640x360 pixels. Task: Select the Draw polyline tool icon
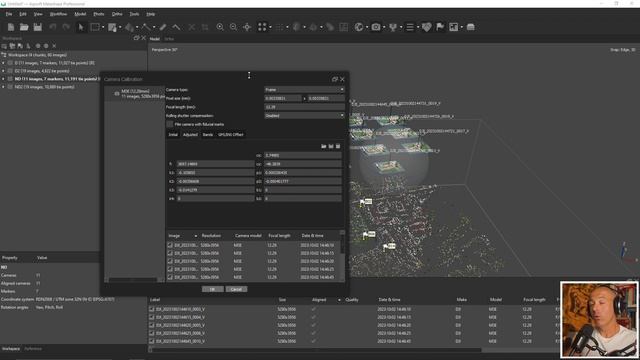click(146, 27)
